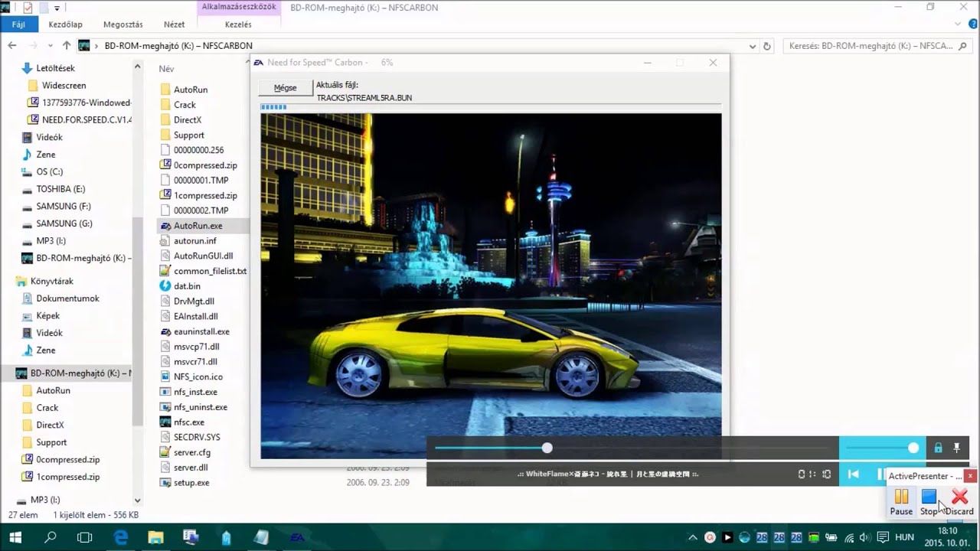Open the File Explorer taskbar icon
The image size is (980, 551).
click(x=155, y=537)
